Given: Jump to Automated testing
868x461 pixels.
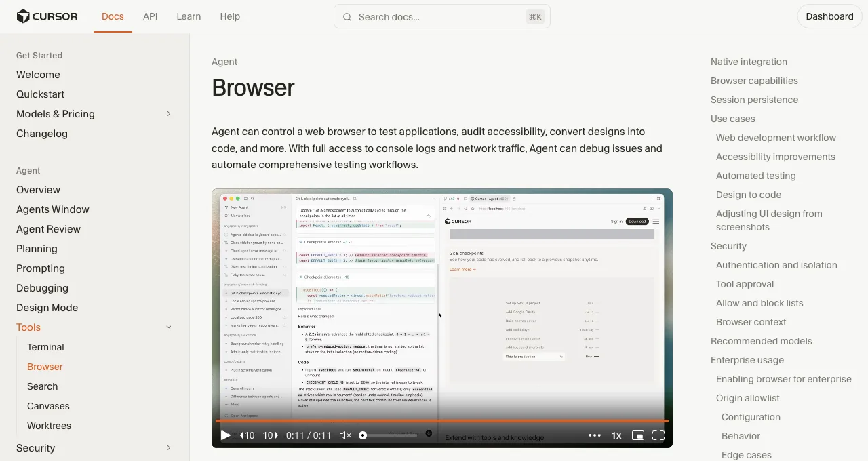Looking at the screenshot, I should (755, 176).
